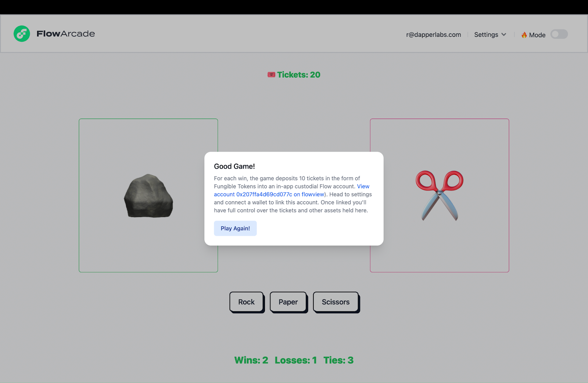The height and width of the screenshot is (383, 588).
Task: Click the fire icon beside Mode
Action: click(x=524, y=35)
